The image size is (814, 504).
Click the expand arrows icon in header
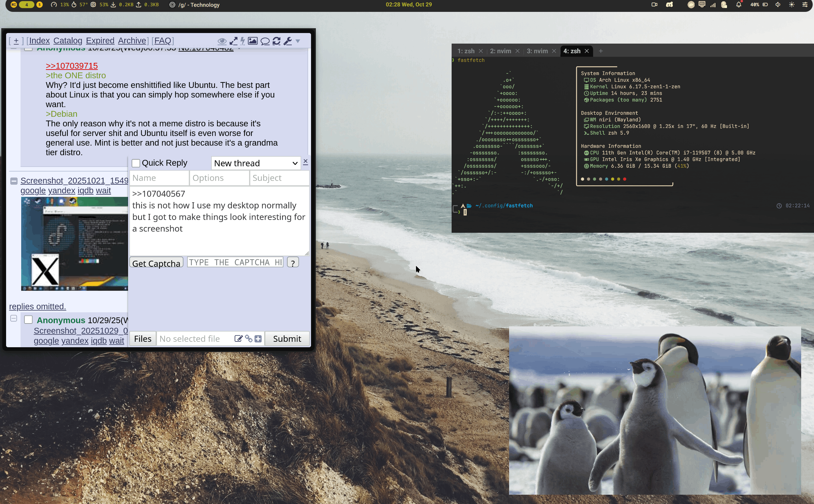coord(233,41)
